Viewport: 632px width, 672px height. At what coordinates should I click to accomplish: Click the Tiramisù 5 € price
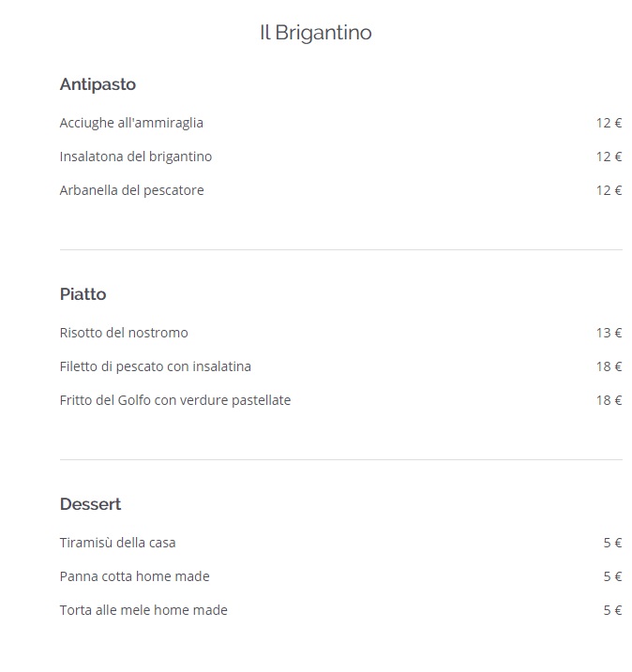(x=612, y=543)
